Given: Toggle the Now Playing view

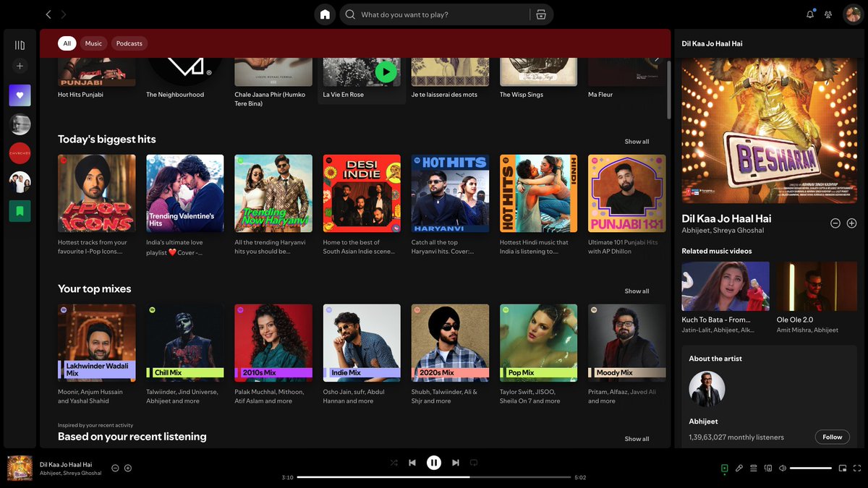Looking at the screenshot, I should [724, 468].
